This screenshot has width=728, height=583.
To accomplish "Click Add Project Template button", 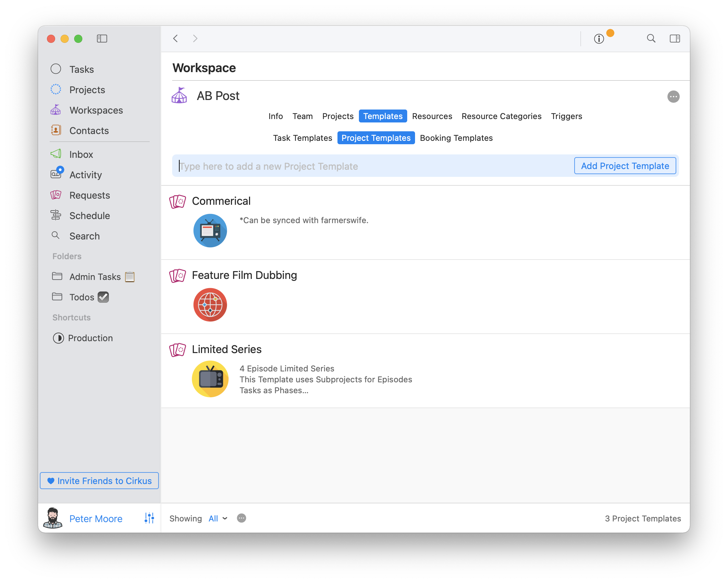I will pos(625,166).
